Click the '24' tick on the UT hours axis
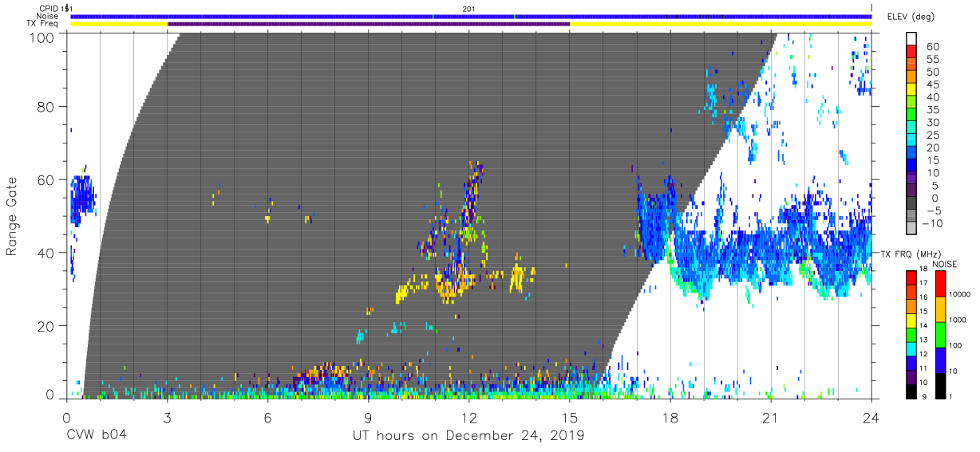The image size is (980, 452). click(x=871, y=417)
